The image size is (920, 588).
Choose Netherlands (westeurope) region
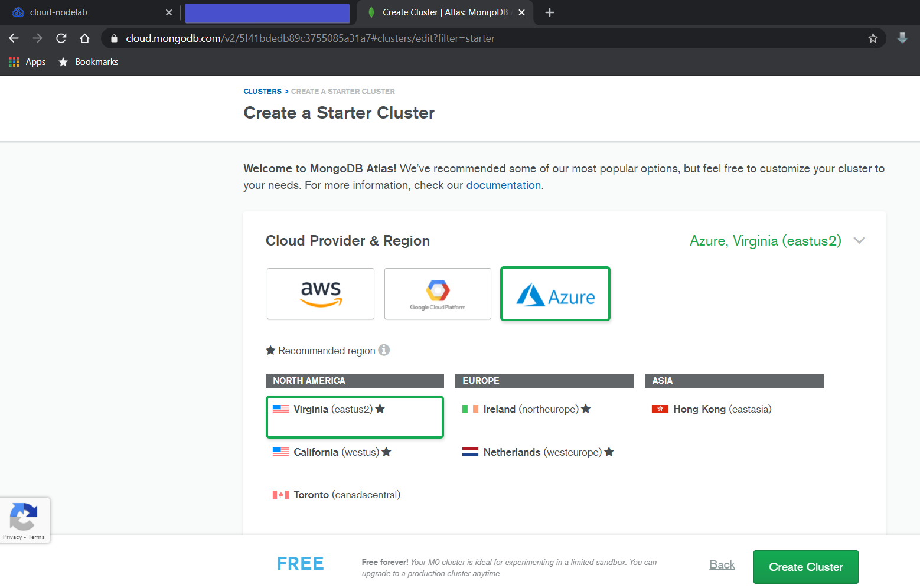tap(538, 452)
